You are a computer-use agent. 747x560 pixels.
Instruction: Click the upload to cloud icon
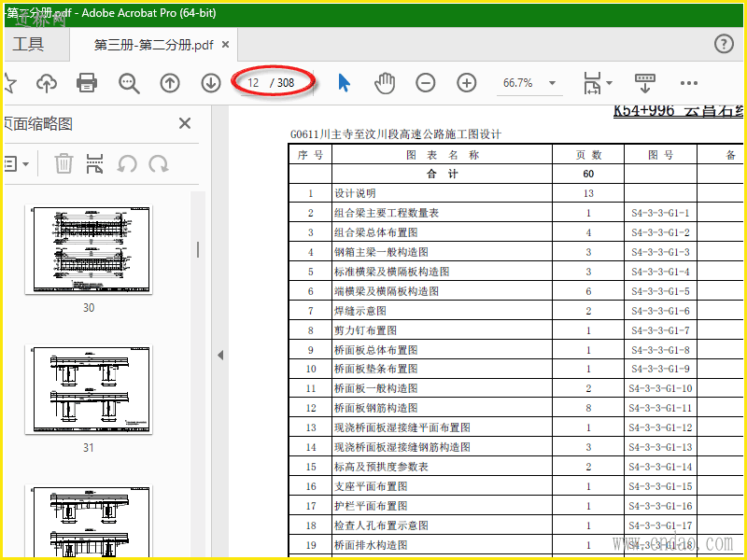click(x=46, y=83)
